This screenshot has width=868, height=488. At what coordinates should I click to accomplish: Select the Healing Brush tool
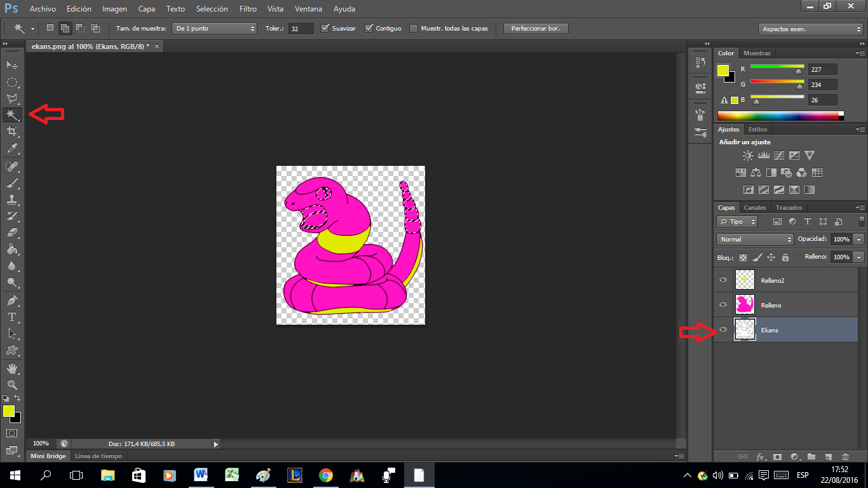(x=12, y=166)
